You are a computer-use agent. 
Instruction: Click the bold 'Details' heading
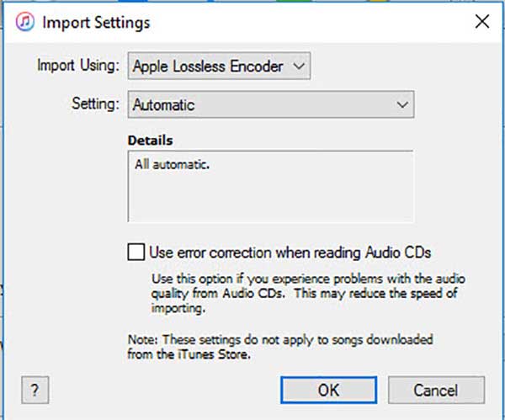pyautogui.click(x=151, y=139)
